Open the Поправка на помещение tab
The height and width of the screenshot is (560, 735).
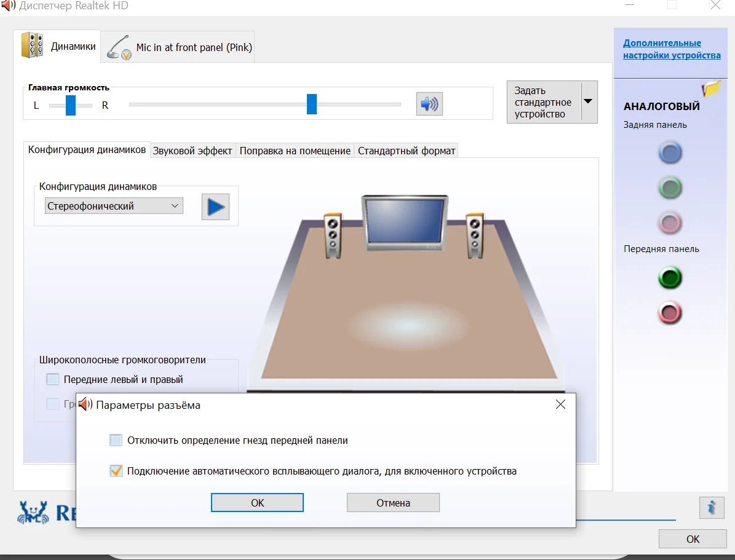click(x=295, y=151)
